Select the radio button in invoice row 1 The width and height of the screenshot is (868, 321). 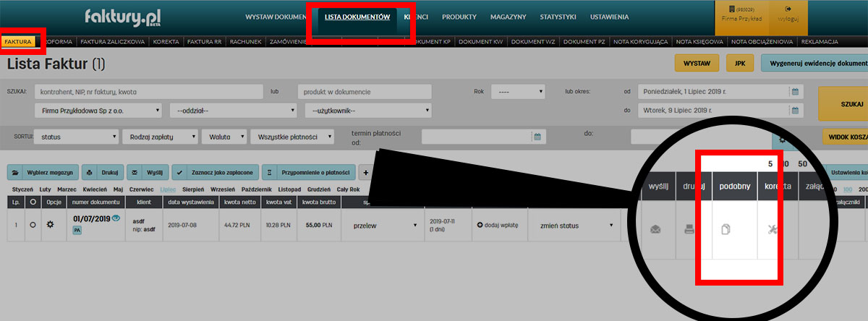(x=33, y=225)
